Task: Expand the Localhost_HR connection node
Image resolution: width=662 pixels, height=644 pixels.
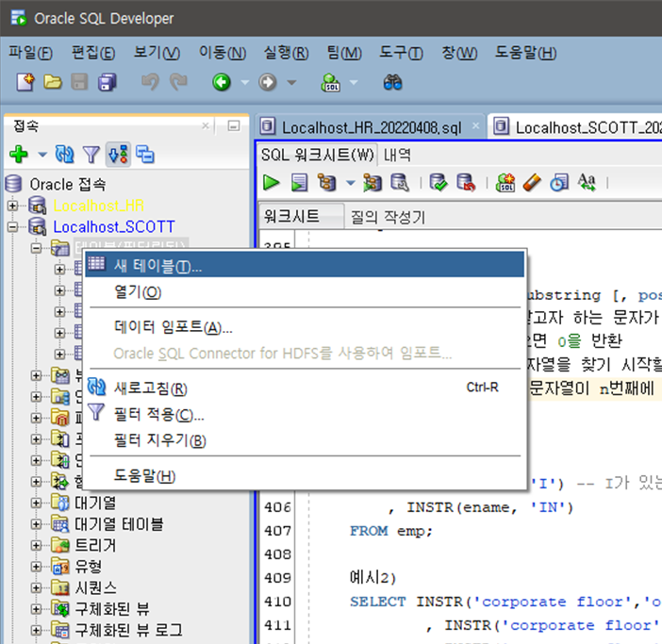Action: pos(12,206)
